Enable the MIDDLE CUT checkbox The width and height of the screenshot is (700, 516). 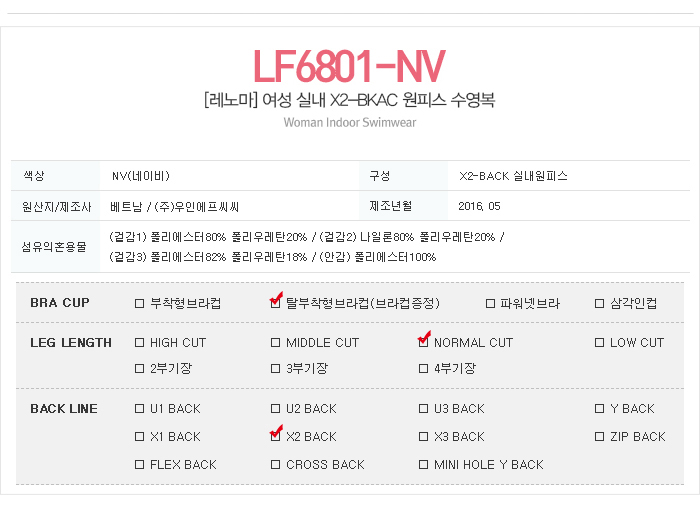tap(276, 343)
